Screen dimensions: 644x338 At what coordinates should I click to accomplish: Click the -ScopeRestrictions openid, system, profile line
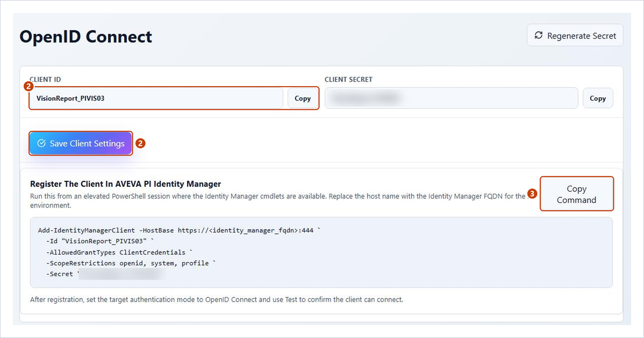pyautogui.click(x=131, y=263)
